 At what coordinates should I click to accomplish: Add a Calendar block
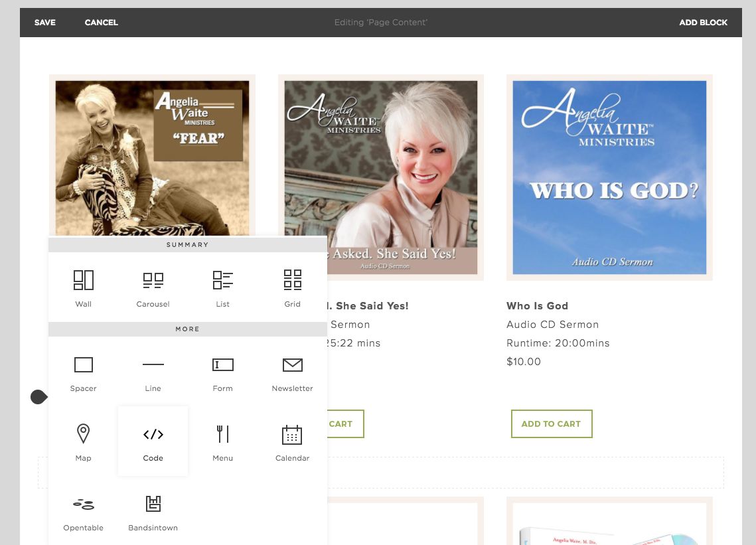[292, 441]
